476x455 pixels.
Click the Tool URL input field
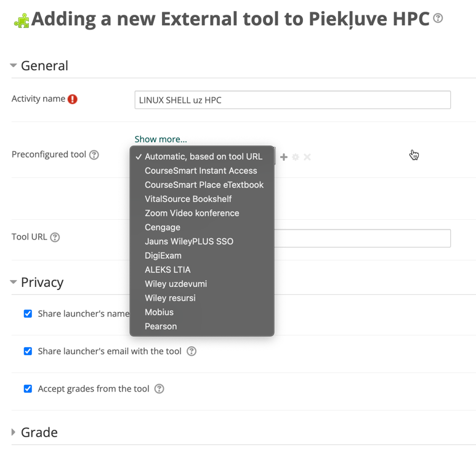363,238
